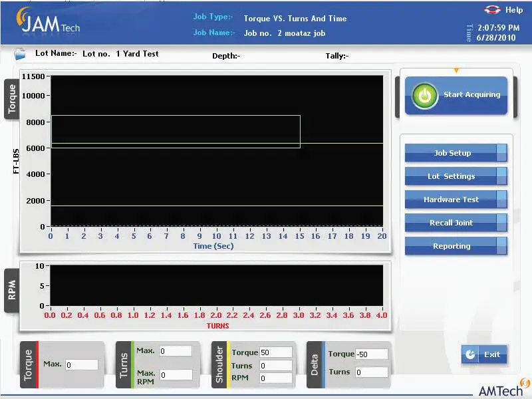This screenshot has width=532, height=399.
Task: Click the 'Job Name:-' label
Action: click(x=214, y=33)
